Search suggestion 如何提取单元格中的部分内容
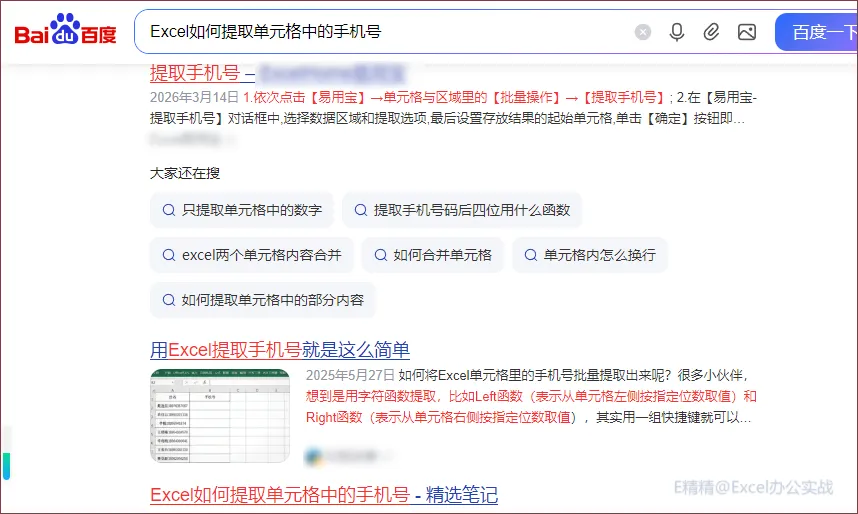 pos(263,300)
